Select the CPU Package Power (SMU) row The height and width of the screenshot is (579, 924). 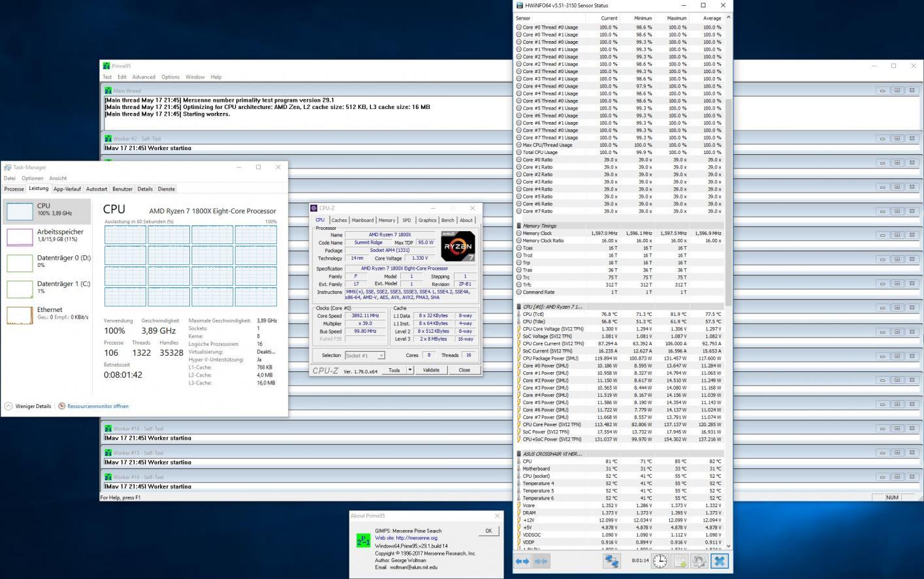(x=619, y=358)
